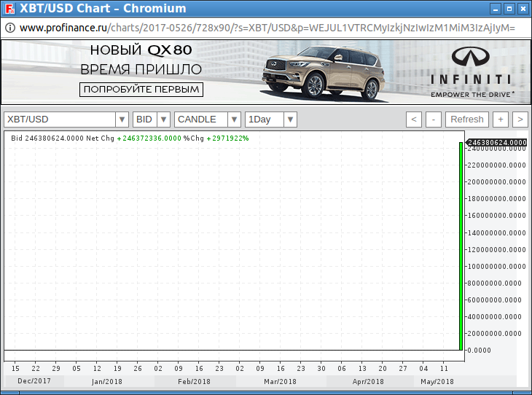
Task: Click the 246380624.0000 current price label
Action: pos(496,142)
